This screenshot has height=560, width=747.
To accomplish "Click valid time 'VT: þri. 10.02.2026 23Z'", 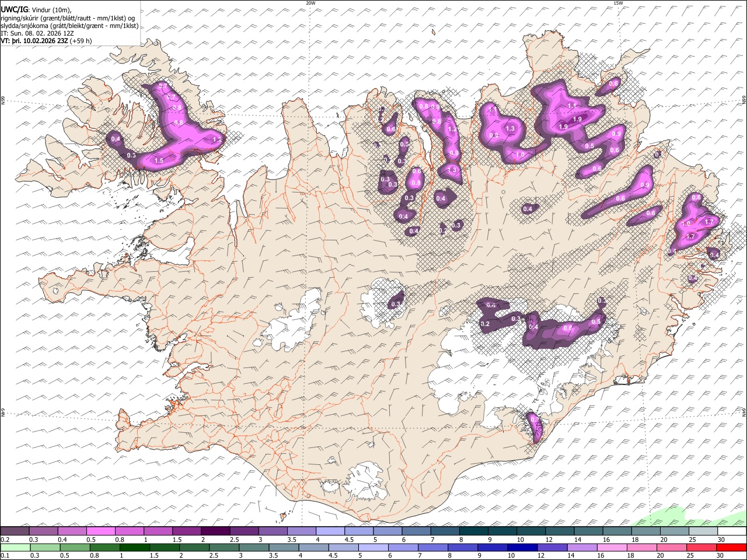I will click(34, 41).
